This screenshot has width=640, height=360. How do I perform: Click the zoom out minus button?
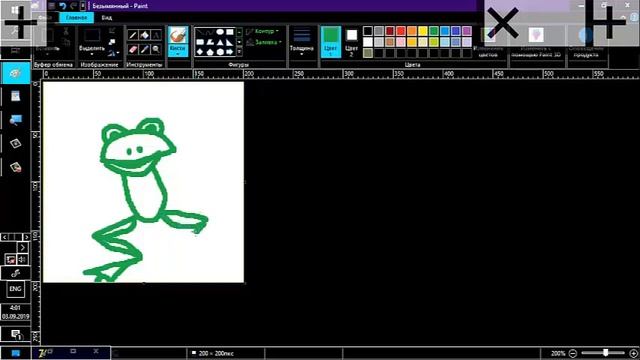pyautogui.click(x=573, y=353)
